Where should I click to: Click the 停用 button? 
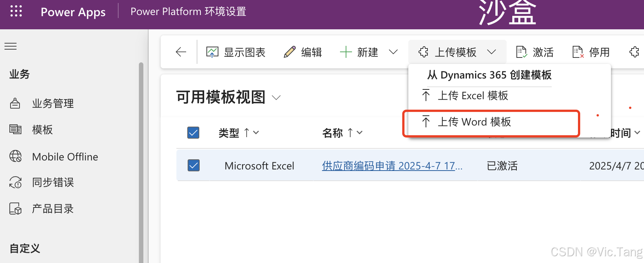[x=591, y=52]
